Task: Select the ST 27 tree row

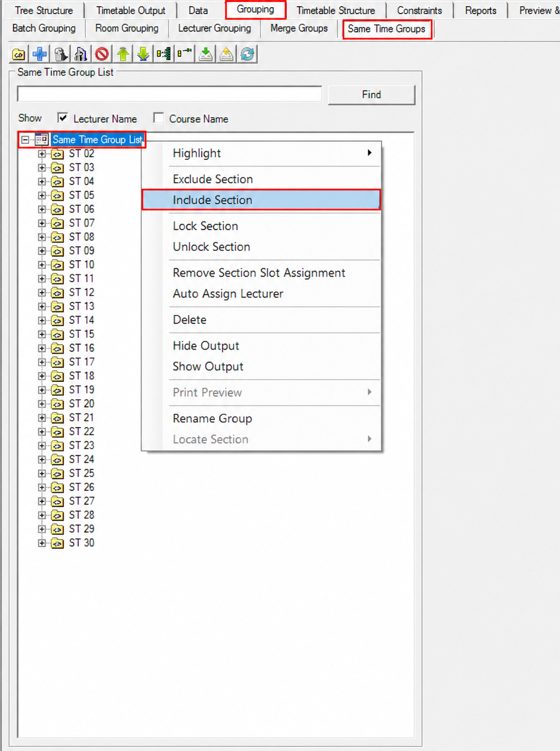Action: (x=82, y=501)
